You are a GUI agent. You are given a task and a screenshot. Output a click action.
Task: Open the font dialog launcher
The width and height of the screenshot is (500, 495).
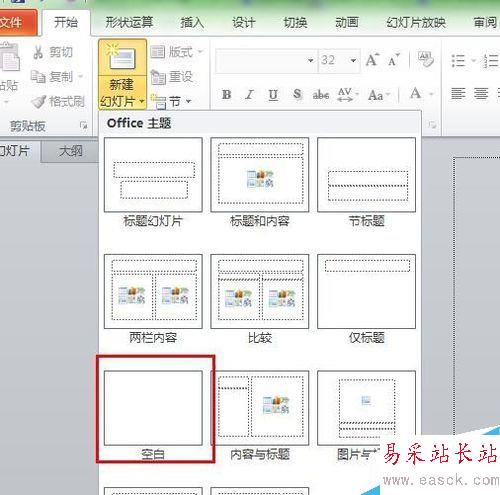pyautogui.click(x=433, y=125)
